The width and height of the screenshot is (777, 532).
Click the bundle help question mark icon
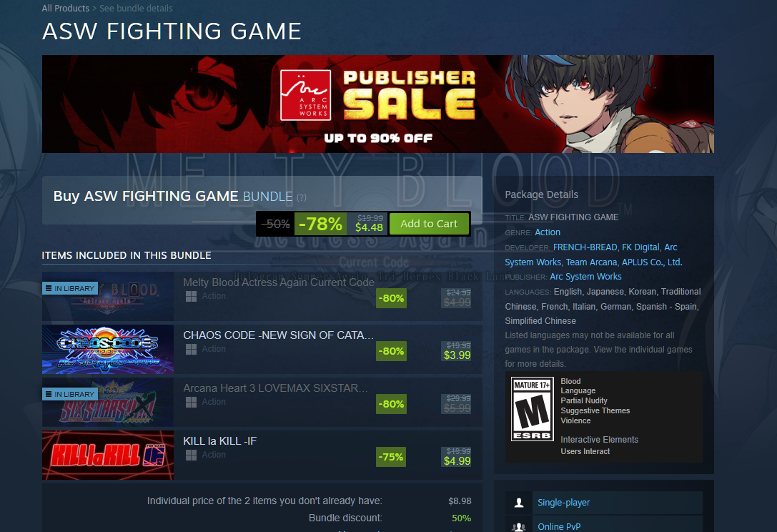pyautogui.click(x=301, y=197)
